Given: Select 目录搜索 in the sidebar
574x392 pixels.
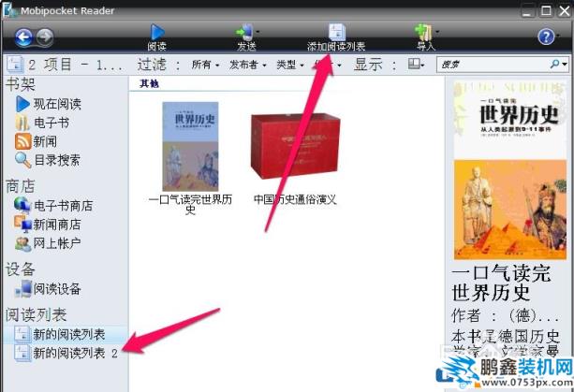Looking at the screenshot, I should tap(57, 160).
